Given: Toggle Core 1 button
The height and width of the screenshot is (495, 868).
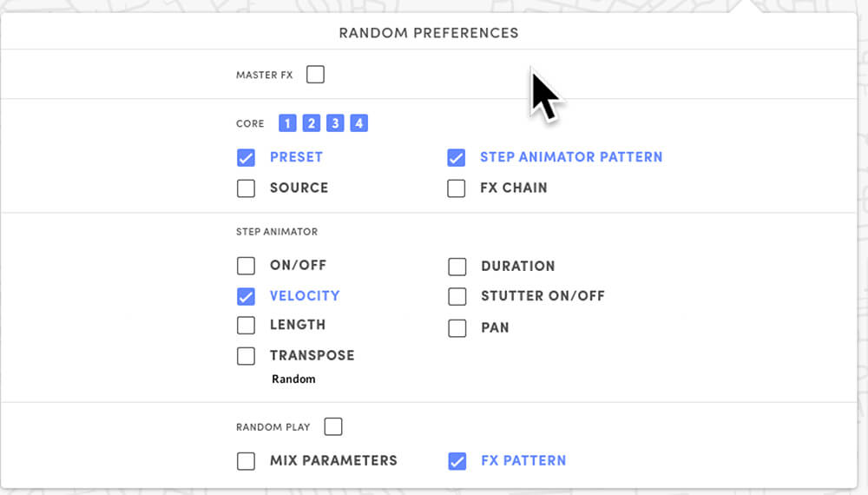Looking at the screenshot, I should click(287, 123).
